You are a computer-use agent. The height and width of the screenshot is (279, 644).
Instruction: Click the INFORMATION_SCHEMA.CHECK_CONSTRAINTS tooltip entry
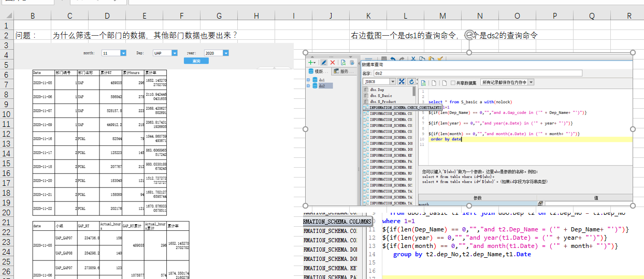click(x=403, y=108)
